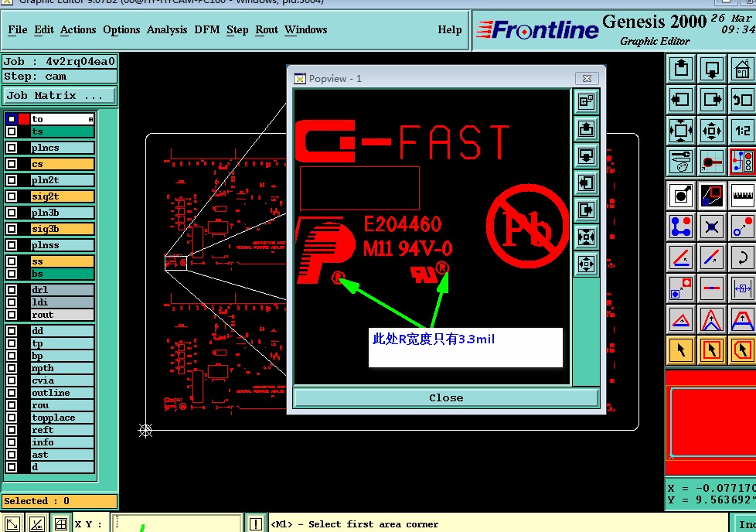Click Close button in Popview window

[446, 398]
